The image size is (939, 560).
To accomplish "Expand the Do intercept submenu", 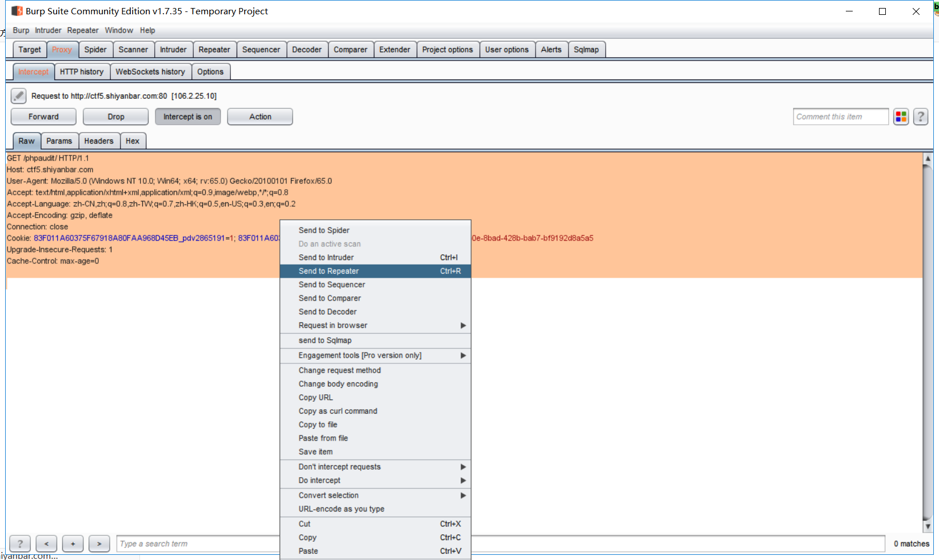I will click(375, 481).
